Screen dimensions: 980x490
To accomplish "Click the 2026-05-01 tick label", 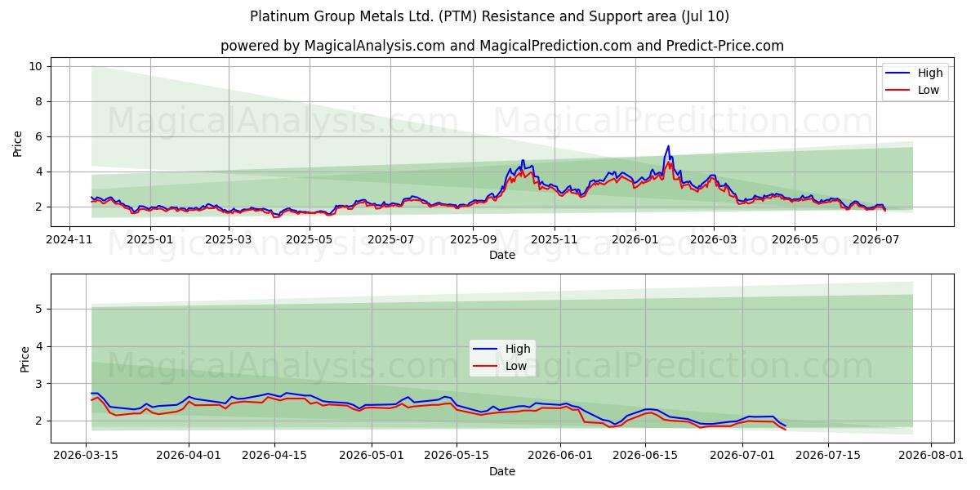I will [x=372, y=456].
